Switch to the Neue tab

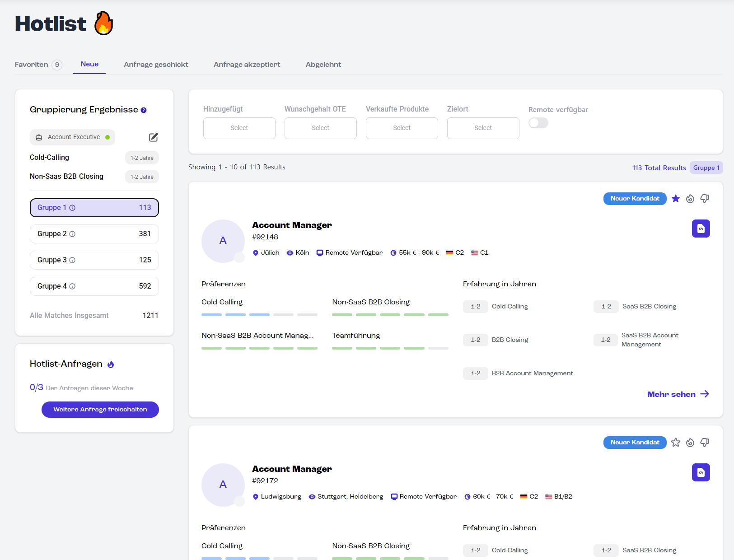pos(89,64)
